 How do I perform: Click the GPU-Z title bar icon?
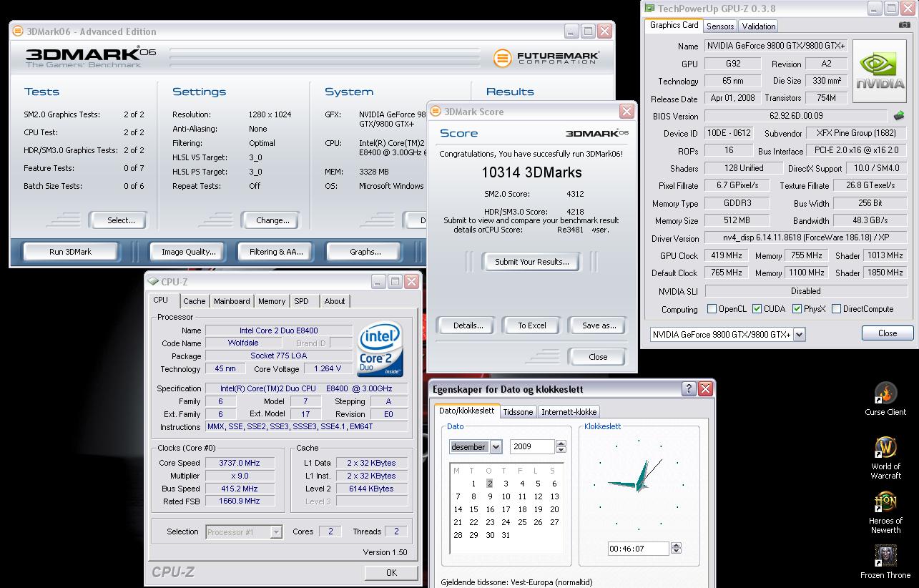[649, 9]
